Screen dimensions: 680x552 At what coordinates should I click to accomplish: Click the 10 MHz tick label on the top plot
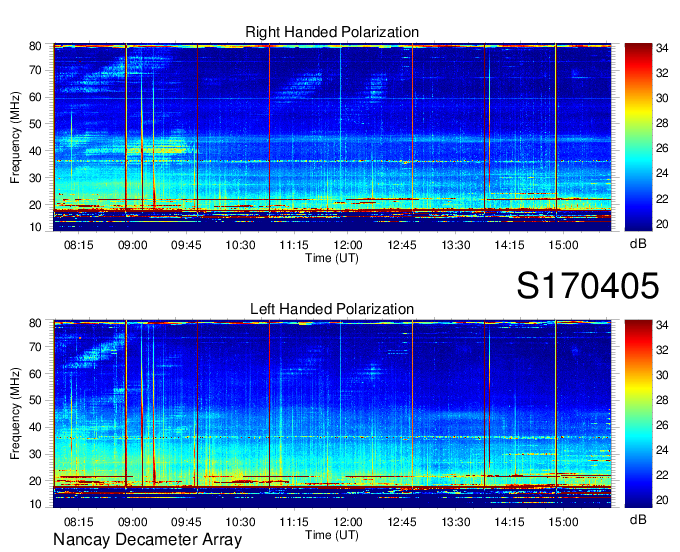[35, 227]
